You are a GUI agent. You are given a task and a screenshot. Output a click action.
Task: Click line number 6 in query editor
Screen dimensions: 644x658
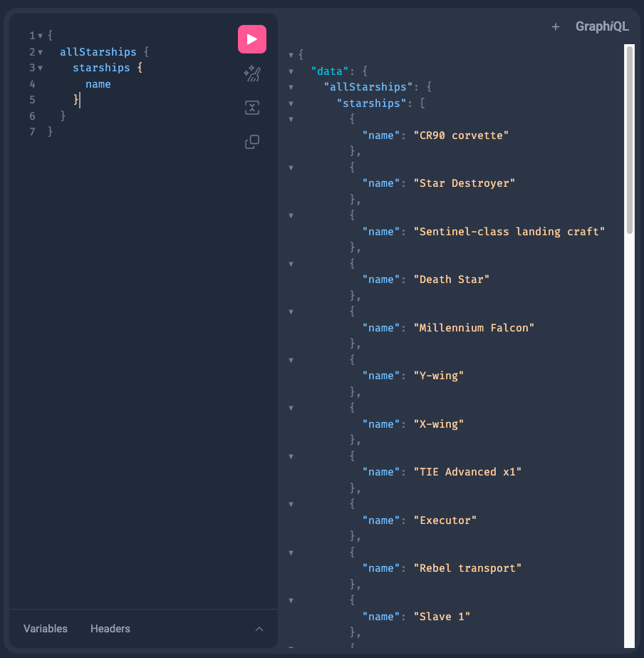coord(32,115)
